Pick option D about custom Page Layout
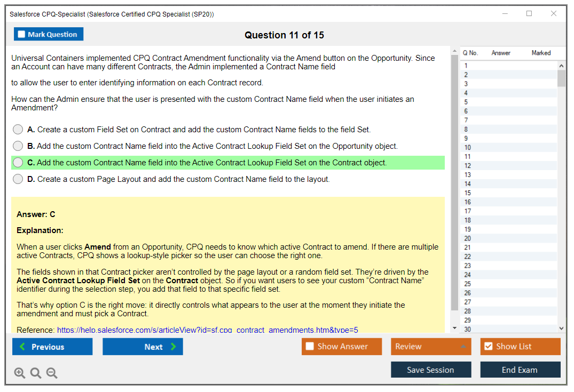574x392 pixels. [18, 179]
